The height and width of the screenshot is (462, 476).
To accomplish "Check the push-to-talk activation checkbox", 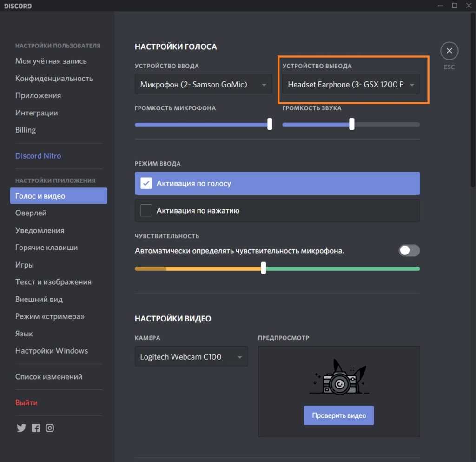I will [x=146, y=210].
